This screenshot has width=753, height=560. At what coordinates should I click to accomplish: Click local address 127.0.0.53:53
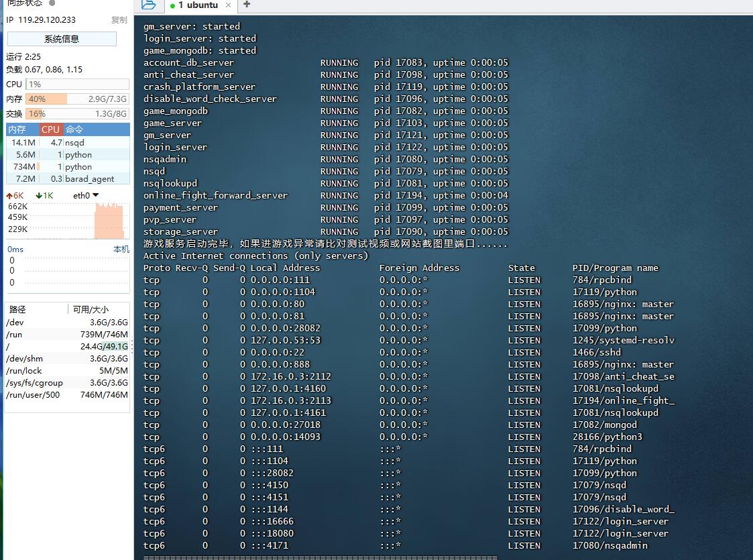tap(285, 341)
